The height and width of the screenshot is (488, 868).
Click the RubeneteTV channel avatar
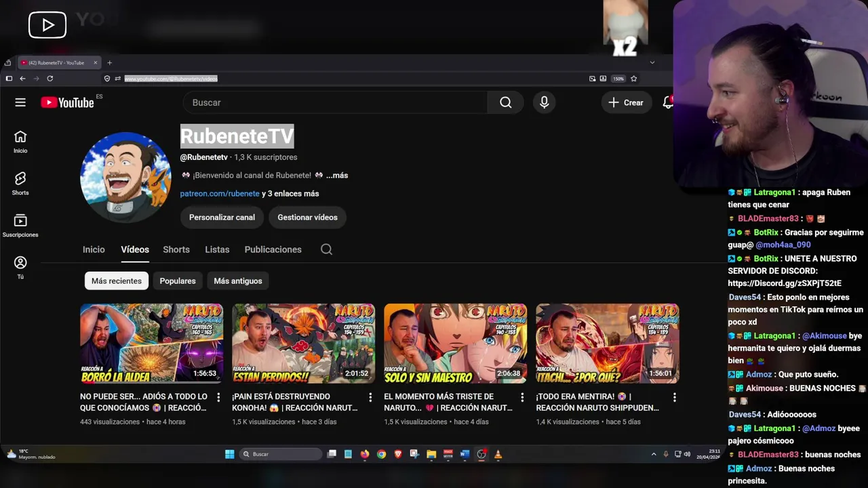click(x=125, y=178)
